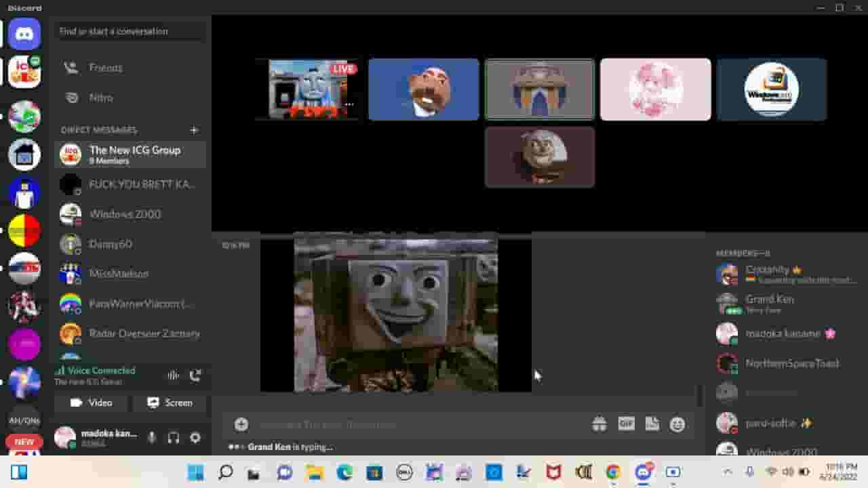
Task: Share your screen with the Screen button
Action: tap(170, 403)
